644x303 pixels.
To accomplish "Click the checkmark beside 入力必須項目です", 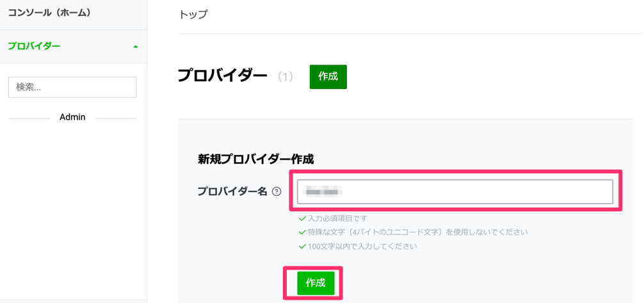I will [302, 218].
